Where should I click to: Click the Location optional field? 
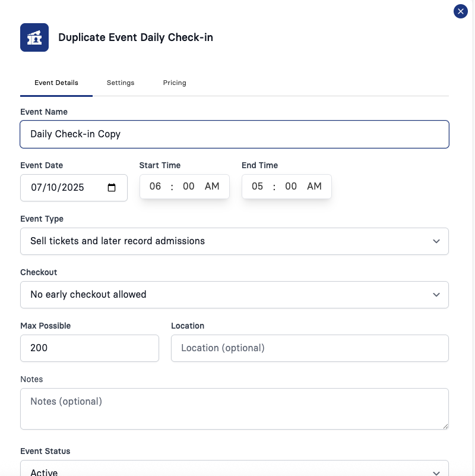(x=310, y=348)
